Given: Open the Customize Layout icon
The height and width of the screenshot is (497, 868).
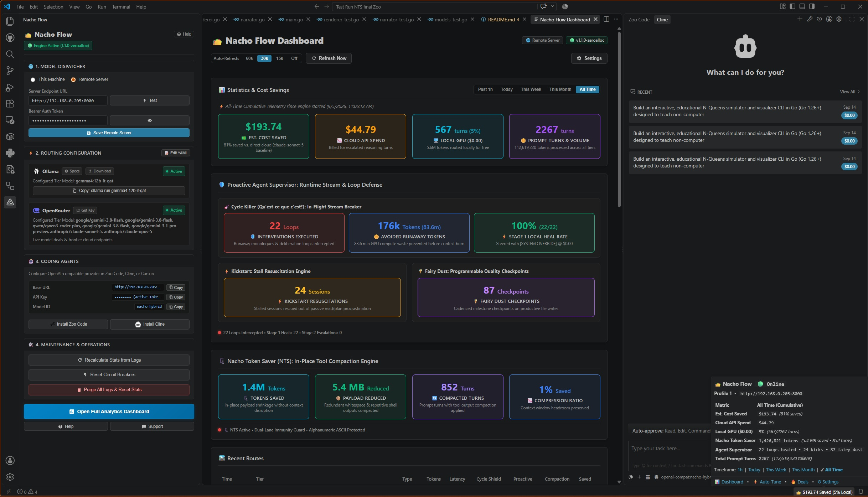Looking at the screenshot, I should tap(782, 6).
